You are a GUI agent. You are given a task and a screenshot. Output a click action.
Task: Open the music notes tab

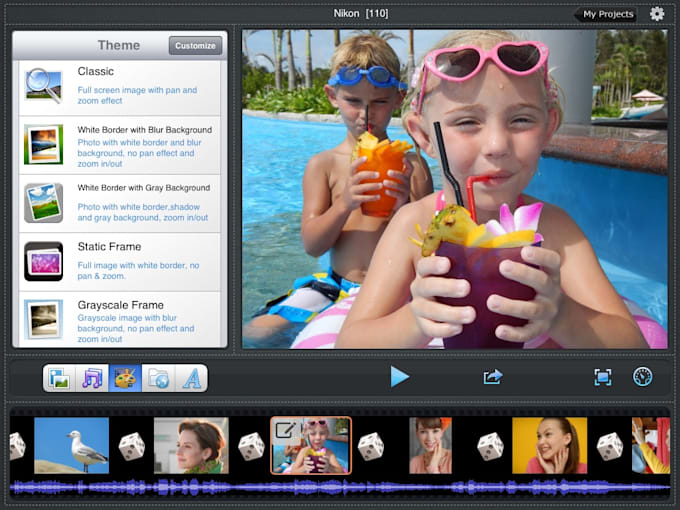click(92, 378)
